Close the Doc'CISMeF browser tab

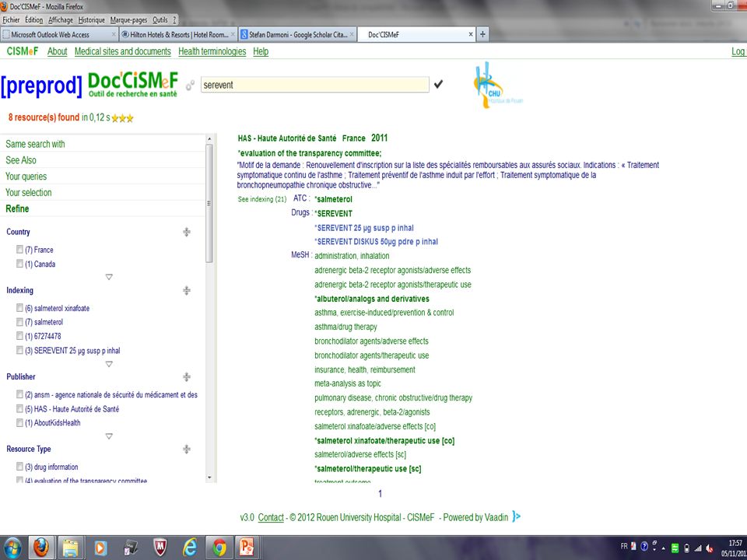pyautogui.click(x=471, y=34)
